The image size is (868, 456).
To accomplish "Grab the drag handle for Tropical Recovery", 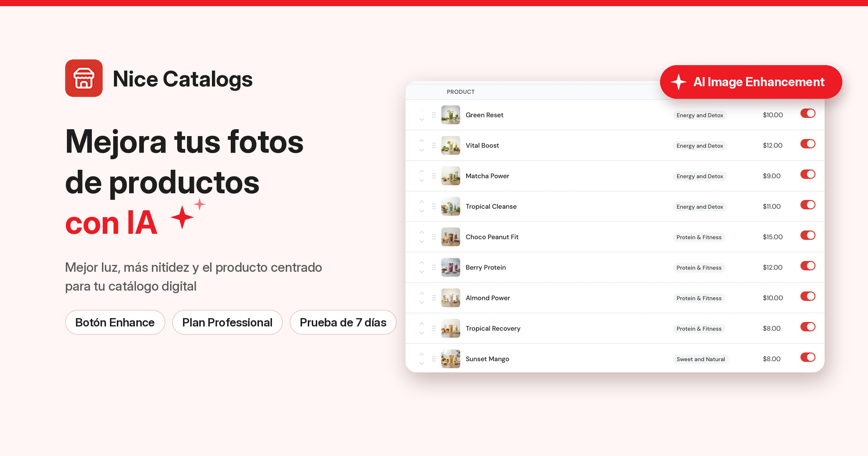I will point(434,328).
